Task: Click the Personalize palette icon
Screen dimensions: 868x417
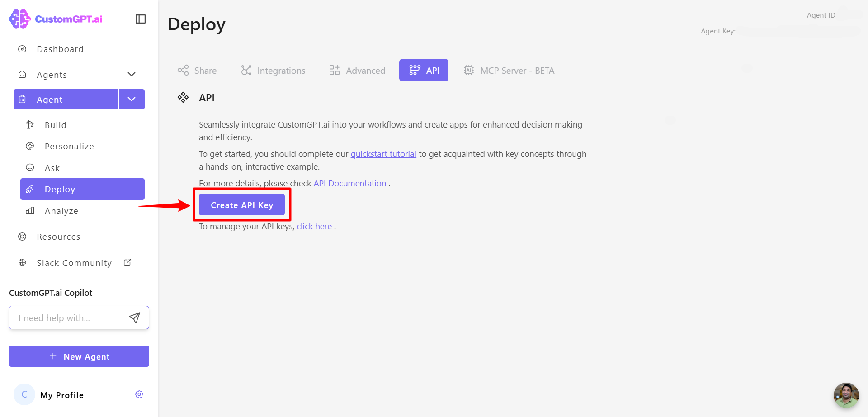Action: pos(30,146)
